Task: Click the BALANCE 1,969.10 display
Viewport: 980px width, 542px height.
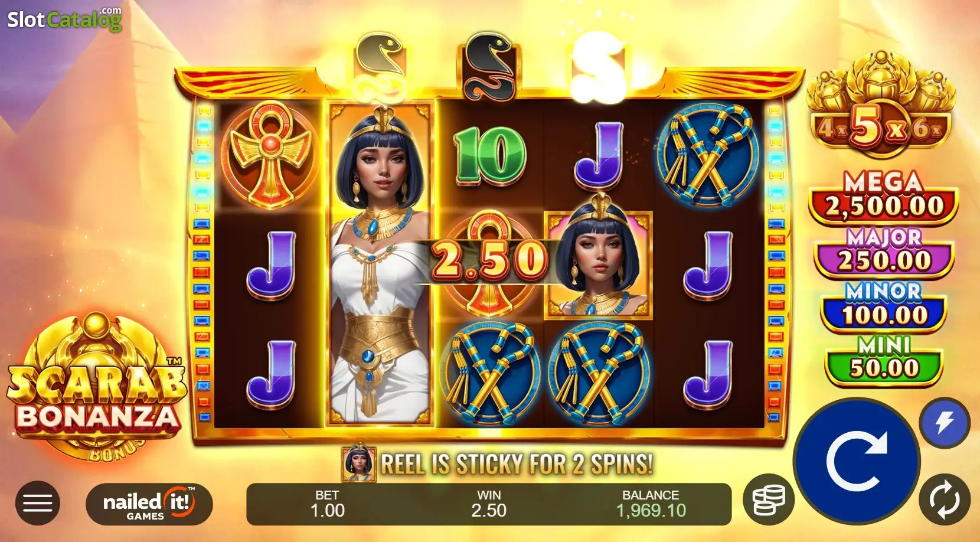Action: 651,504
